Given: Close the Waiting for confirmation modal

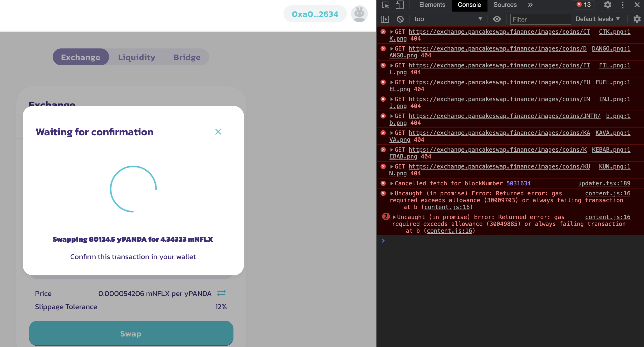Looking at the screenshot, I should pyautogui.click(x=218, y=132).
